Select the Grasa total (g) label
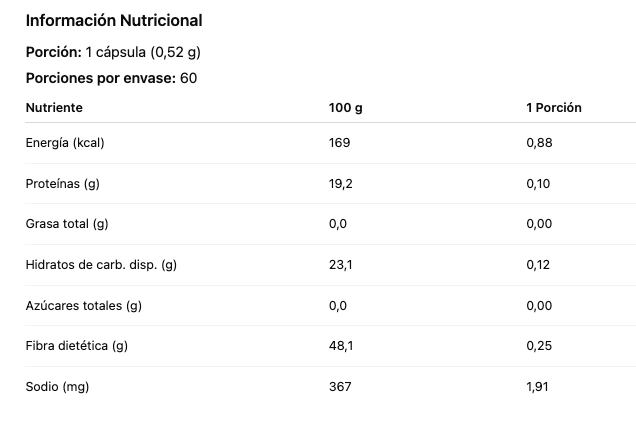 [66, 224]
